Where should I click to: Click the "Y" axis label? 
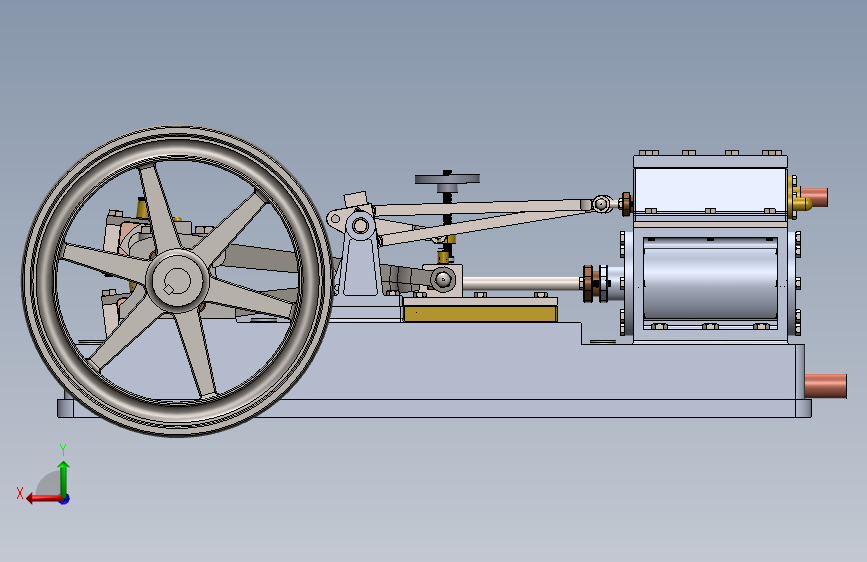63,449
